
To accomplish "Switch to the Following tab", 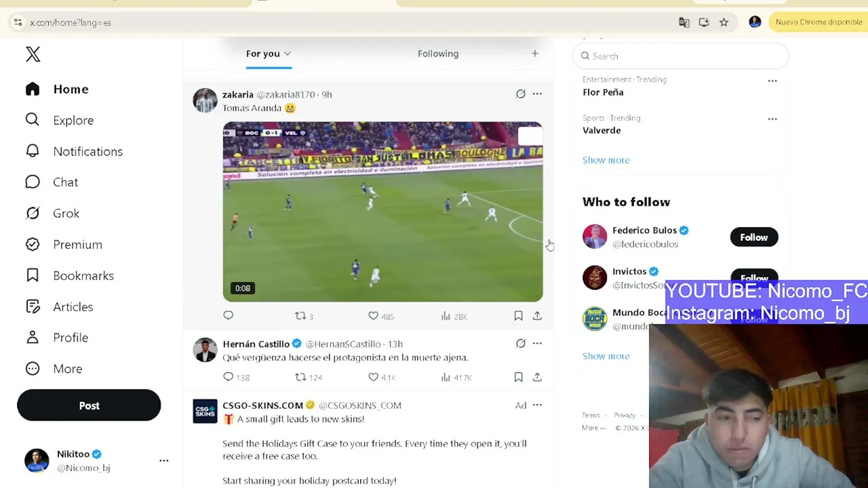I will (438, 54).
